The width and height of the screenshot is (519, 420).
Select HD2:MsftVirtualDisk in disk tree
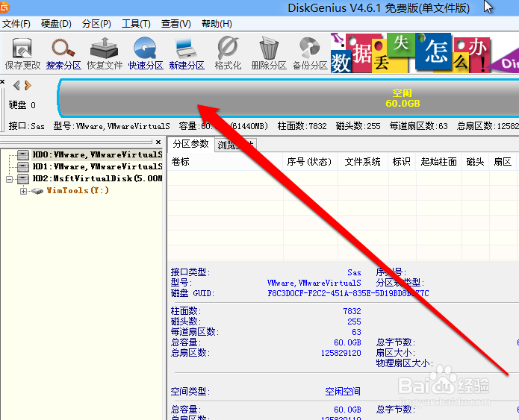pyautogui.click(x=97, y=178)
